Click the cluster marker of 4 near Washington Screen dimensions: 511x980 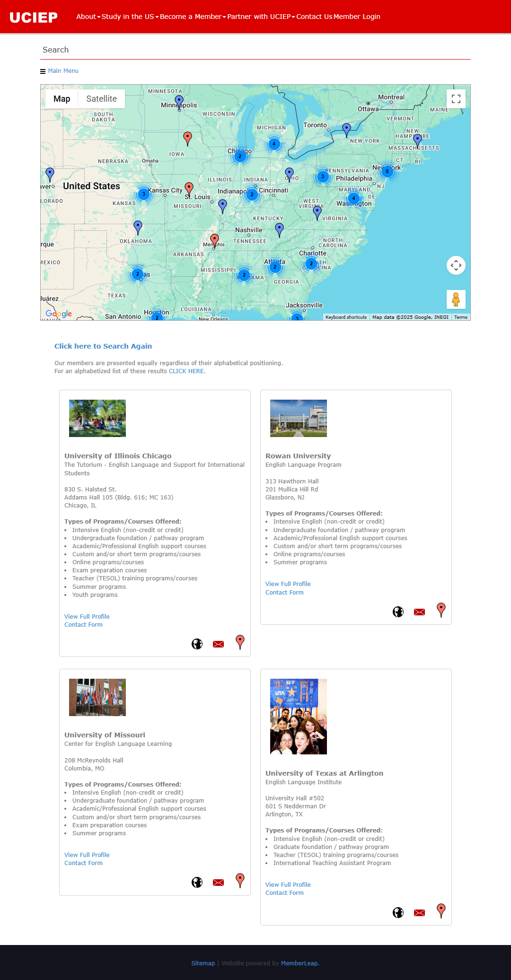(353, 198)
